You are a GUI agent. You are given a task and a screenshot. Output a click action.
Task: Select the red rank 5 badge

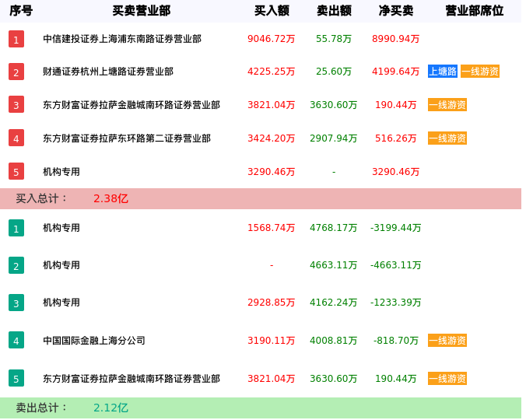tap(16, 172)
